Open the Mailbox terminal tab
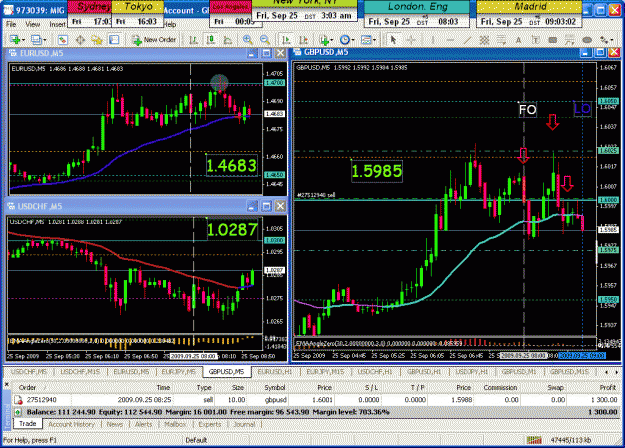This screenshot has width=625, height=448. (175, 424)
